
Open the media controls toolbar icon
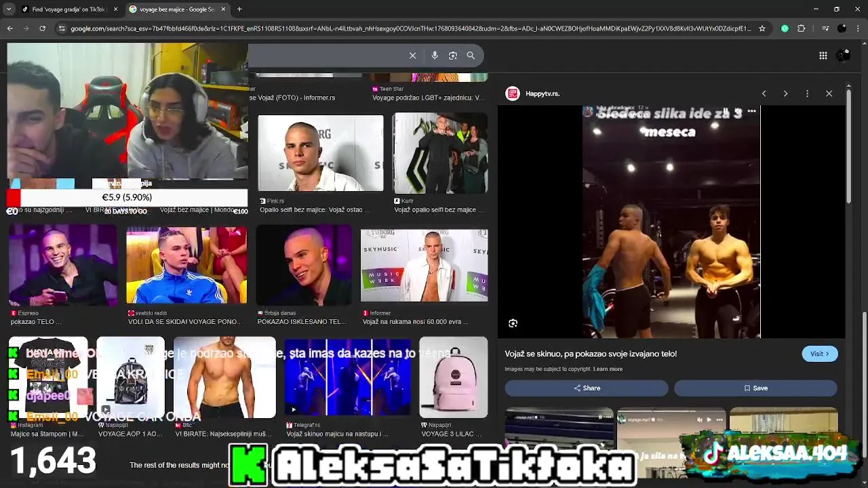click(825, 28)
